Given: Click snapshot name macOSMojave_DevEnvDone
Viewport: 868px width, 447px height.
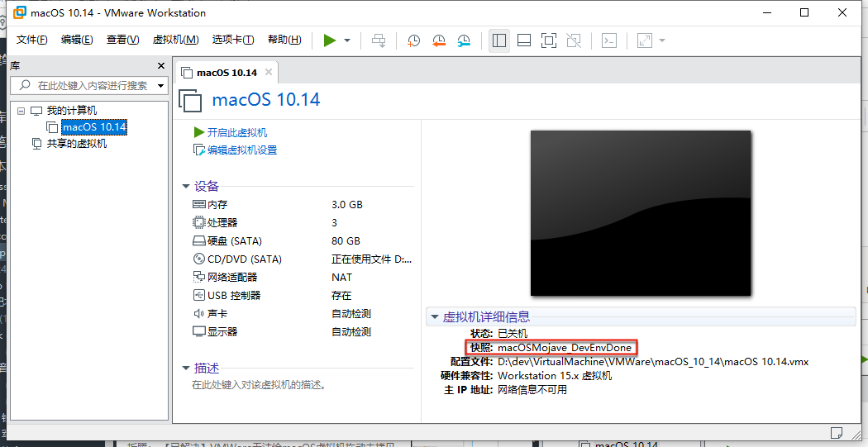Looking at the screenshot, I should (x=564, y=347).
